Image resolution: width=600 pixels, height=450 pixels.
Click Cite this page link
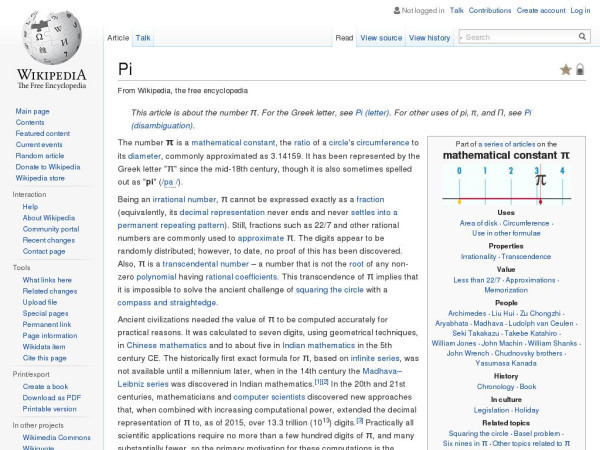point(44,358)
